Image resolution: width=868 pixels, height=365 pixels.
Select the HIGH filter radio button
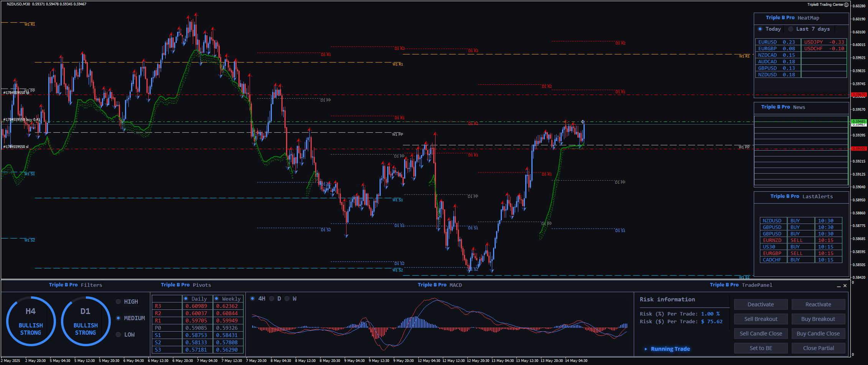point(118,302)
